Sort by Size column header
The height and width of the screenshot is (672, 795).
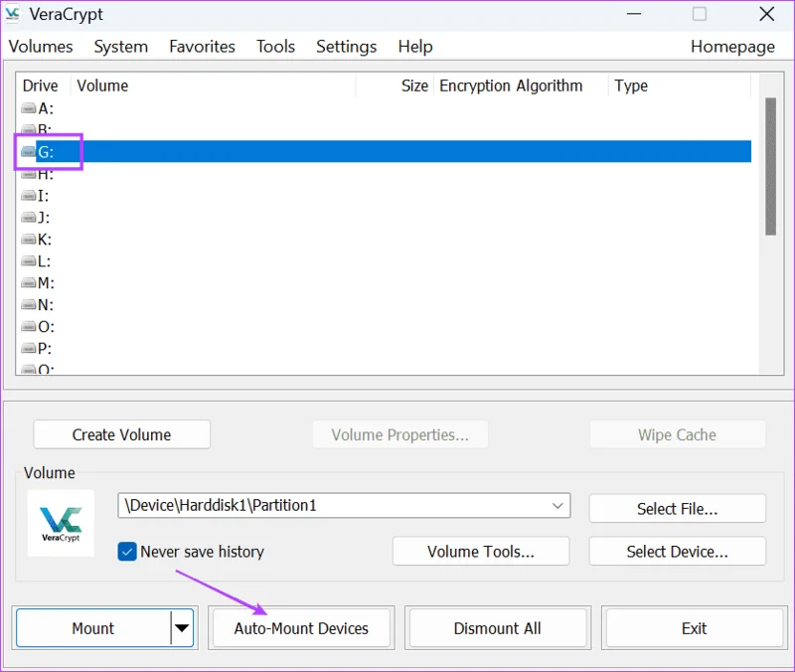[395, 85]
